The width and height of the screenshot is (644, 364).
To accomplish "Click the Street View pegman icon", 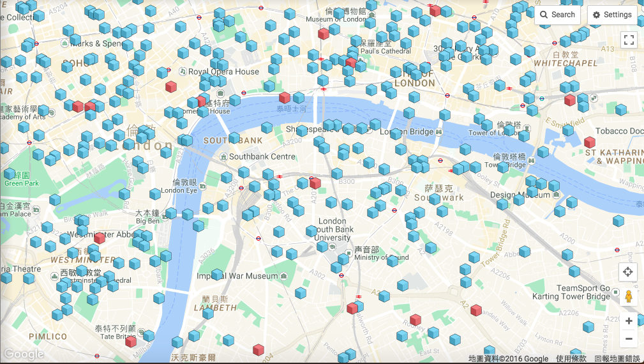I will pyautogui.click(x=628, y=296).
